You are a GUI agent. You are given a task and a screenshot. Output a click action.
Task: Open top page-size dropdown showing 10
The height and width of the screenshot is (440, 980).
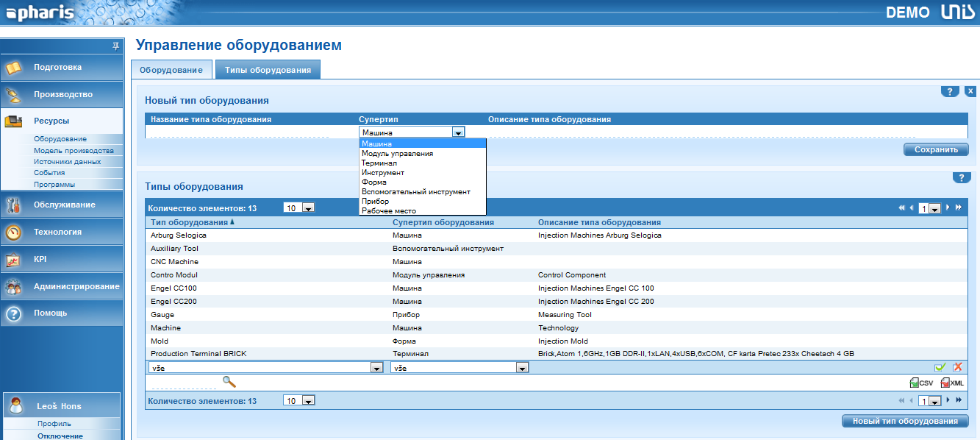[299, 208]
